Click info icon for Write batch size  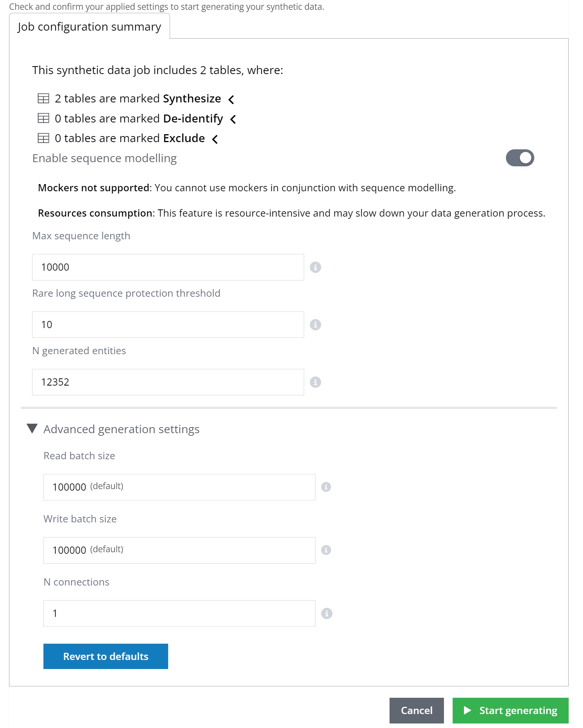pyautogui.click(x=326, y=550)
